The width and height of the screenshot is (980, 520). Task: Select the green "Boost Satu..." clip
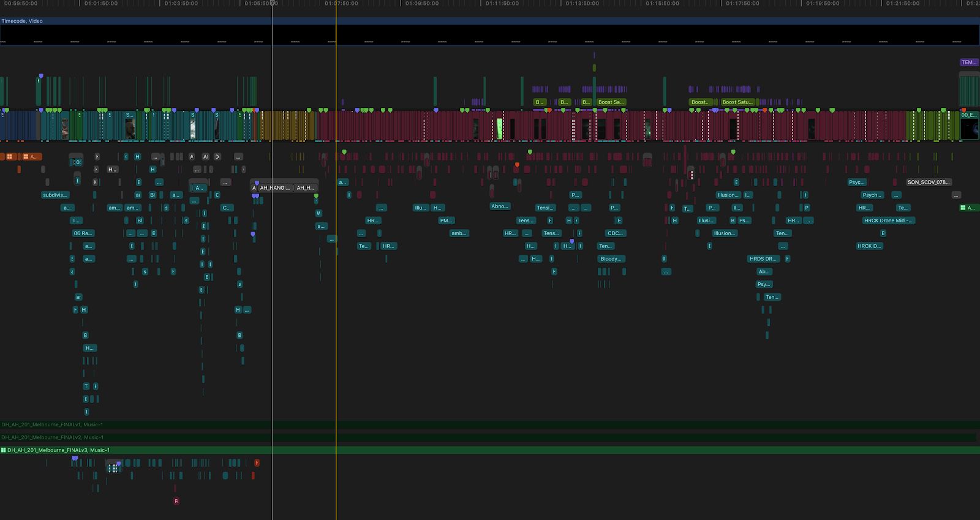point(737,102)
